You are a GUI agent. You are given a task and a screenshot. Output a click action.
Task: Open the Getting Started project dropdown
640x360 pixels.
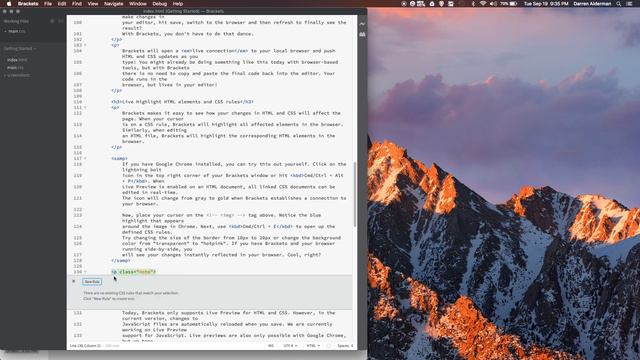20,49
